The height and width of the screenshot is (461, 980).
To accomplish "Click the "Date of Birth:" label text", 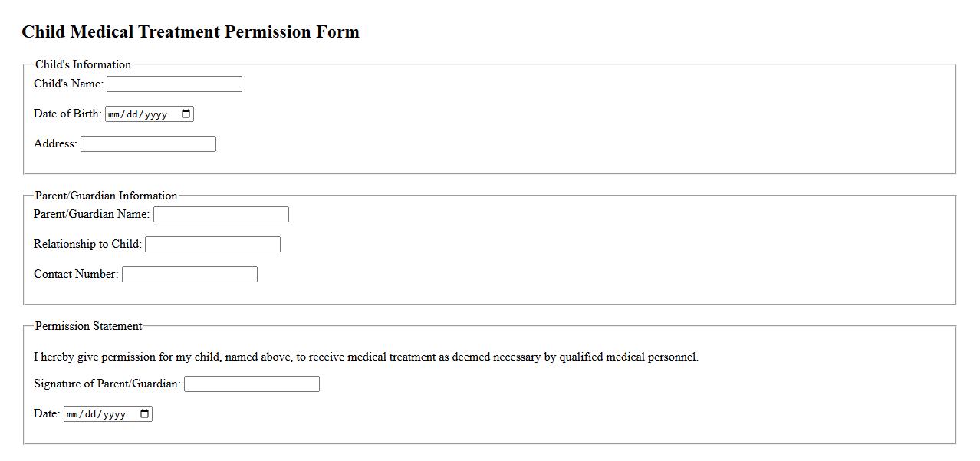I will (x=67, y=114).
